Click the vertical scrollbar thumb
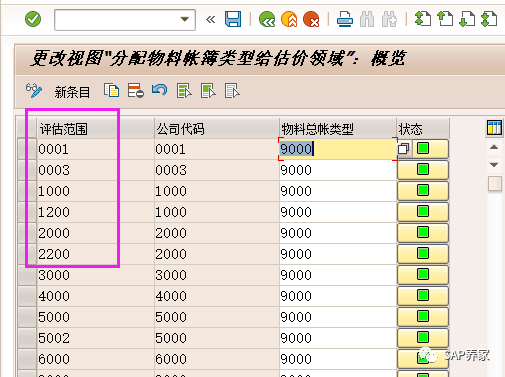505x377 pixels. pos(495,184)
